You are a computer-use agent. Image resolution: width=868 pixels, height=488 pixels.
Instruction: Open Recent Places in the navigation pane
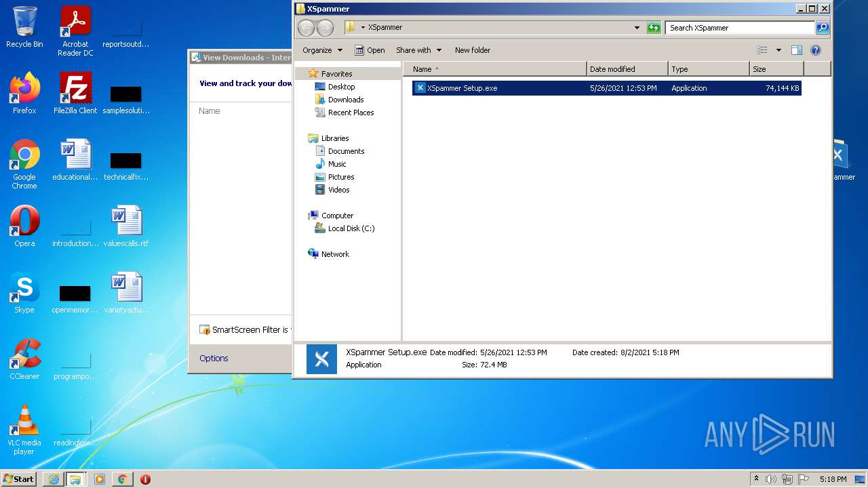351,113
